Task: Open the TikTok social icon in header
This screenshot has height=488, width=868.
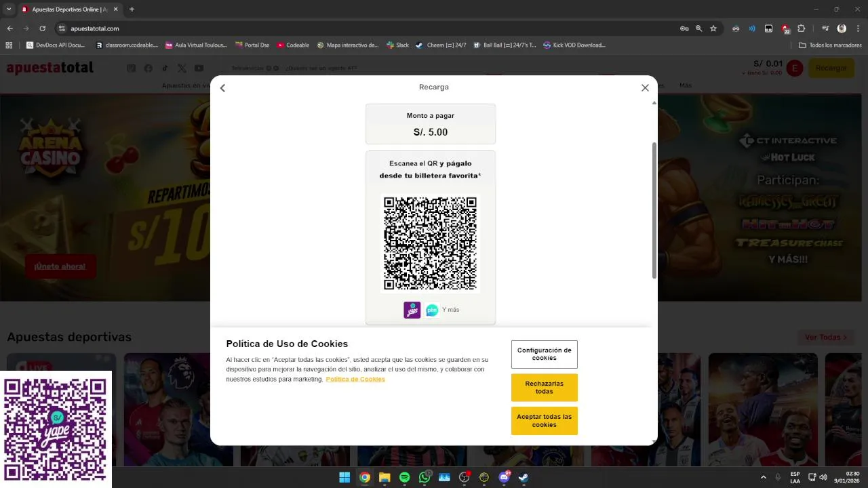Action: coord(165,68)
